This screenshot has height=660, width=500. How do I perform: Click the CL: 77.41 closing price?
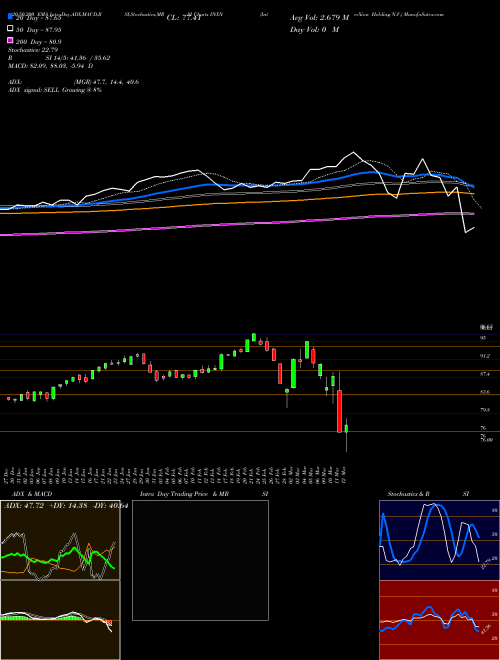tap(184, 18)
